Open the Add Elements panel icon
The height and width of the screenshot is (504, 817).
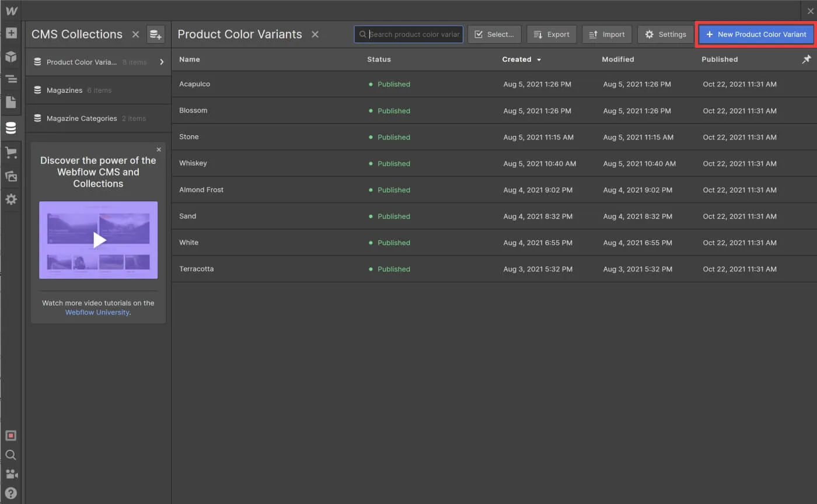(11, 33)
